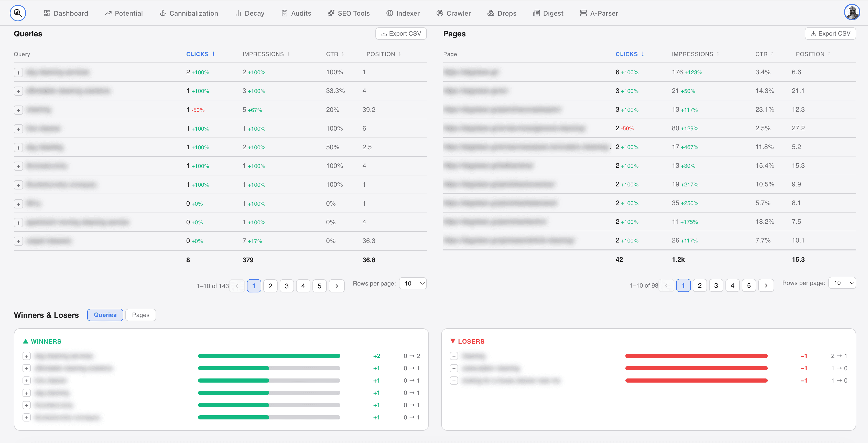
Task: Go to next page of Queries
Action: 336,286
